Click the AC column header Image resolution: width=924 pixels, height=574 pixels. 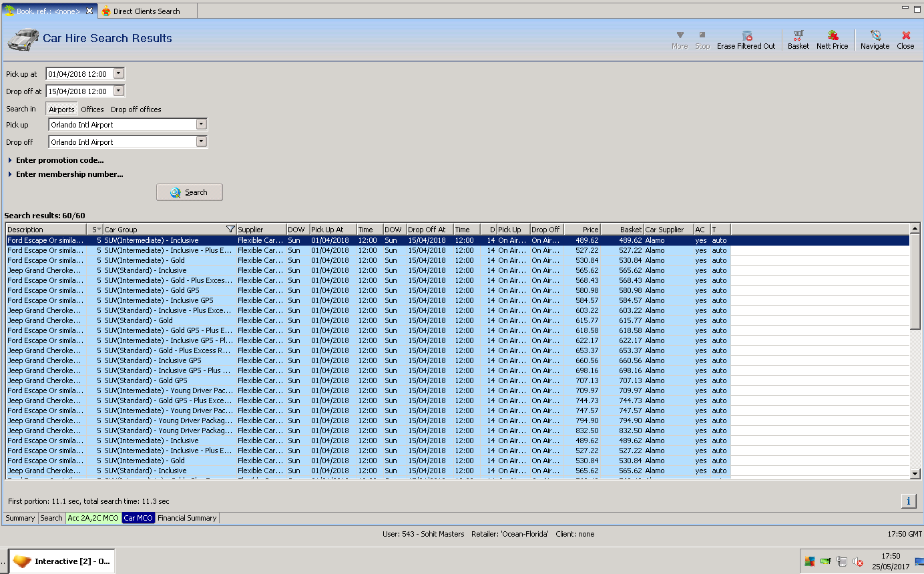[702, 230]
